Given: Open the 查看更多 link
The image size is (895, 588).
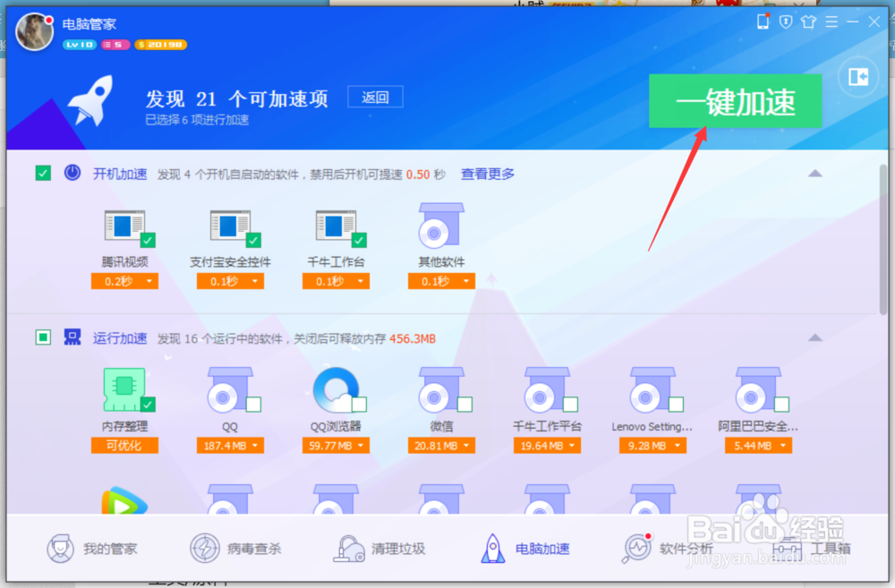Looking at the screenshot, I should pyautogui.click(x=487, y=174).
